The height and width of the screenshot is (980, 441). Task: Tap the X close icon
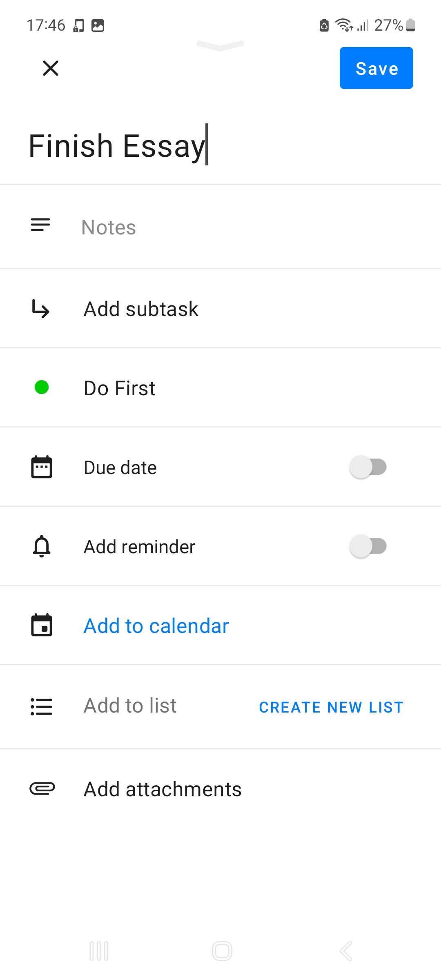coord(51,68)
